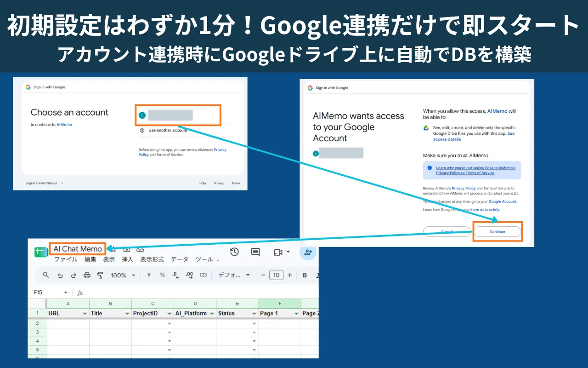Open the Google Account link in consent dialog
Viewport: 588px width, 368px height.
click(502, 201)
